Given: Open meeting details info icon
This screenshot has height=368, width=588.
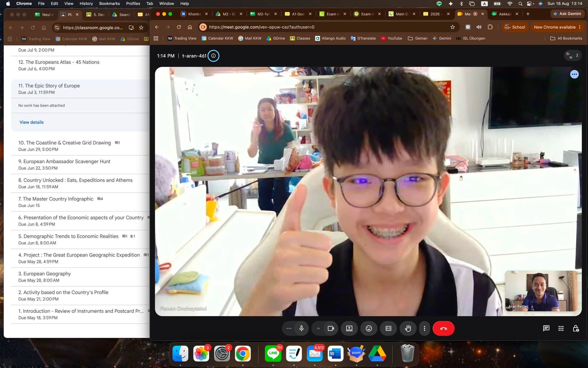Looking at the screenshot, I should (213, 56).
